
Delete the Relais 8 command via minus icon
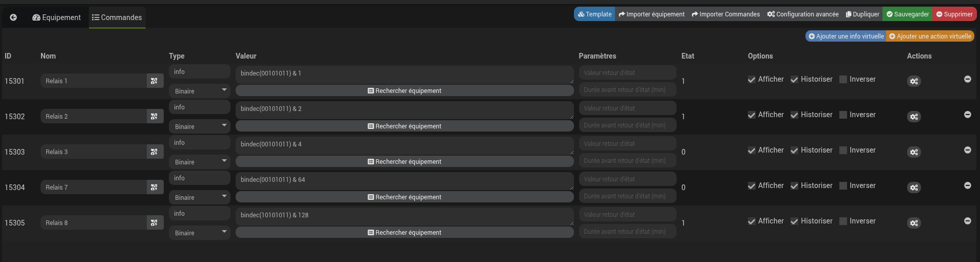point(967,221)
